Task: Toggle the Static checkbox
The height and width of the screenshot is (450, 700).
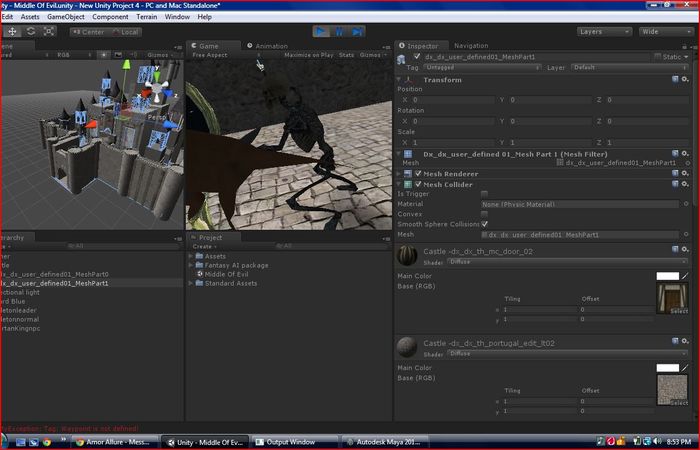Action: click(658, 57)
